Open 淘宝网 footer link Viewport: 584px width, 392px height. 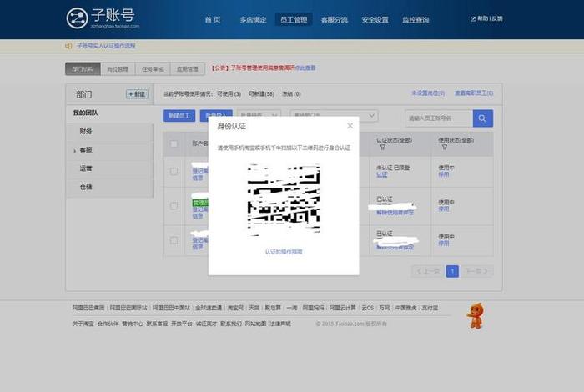[235, 308]
